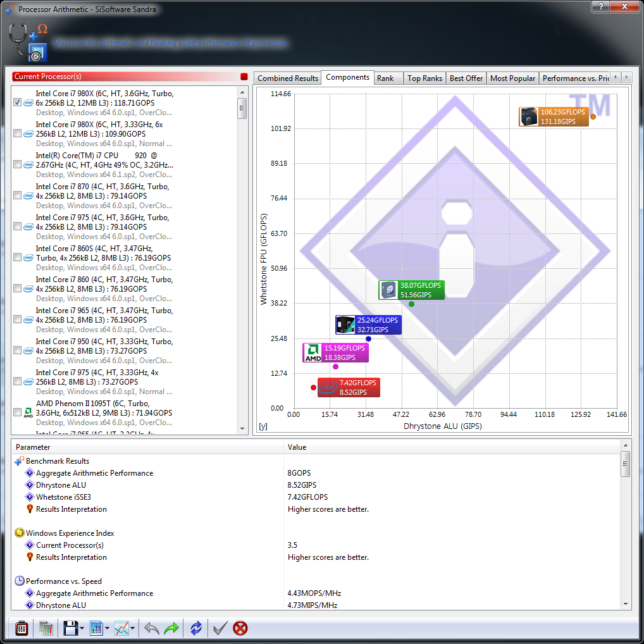644x644 pixels.
Task: Click the Intel logo beside the Core i7 950 row
Action: coord(28,350)
